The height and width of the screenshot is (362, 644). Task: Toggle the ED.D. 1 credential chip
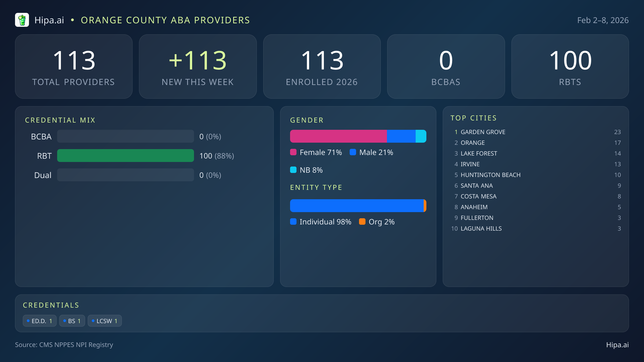39,320
